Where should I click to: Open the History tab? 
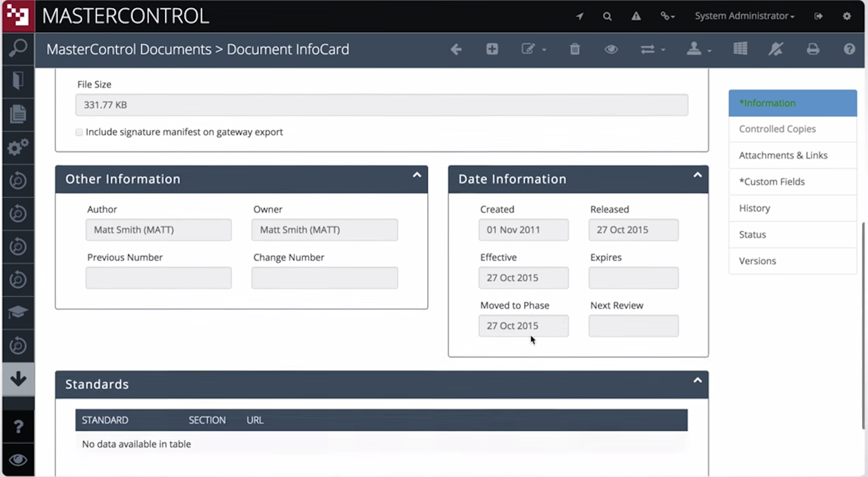coord(755,208)
